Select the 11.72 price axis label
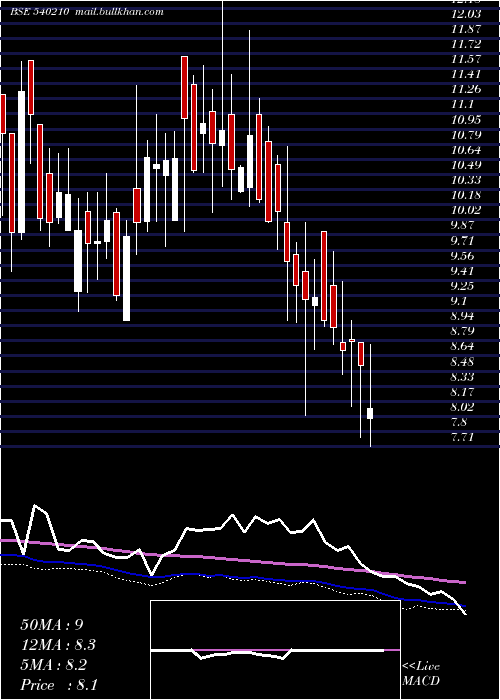 pos(467,45)
